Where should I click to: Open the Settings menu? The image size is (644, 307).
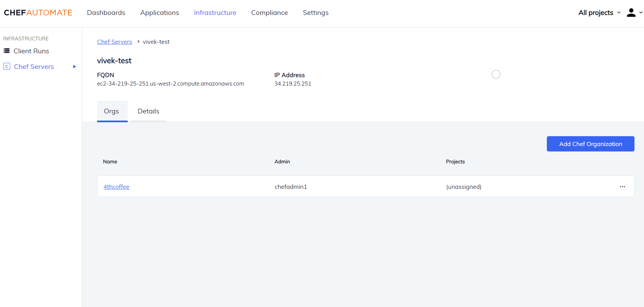coord(316,13)
